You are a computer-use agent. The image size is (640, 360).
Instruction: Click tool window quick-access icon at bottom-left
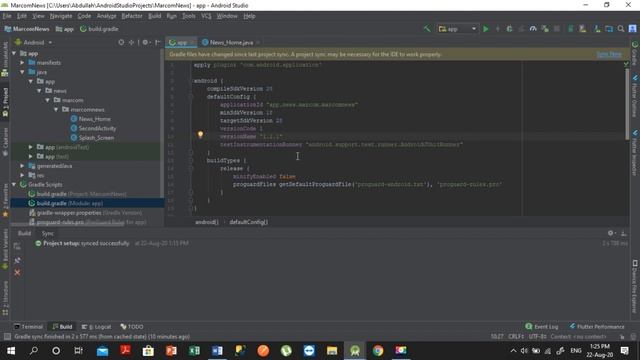[x=7, y=337]
